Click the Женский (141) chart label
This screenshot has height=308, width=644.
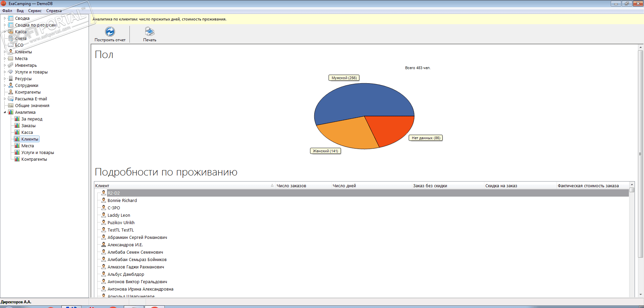pos(325,151)
